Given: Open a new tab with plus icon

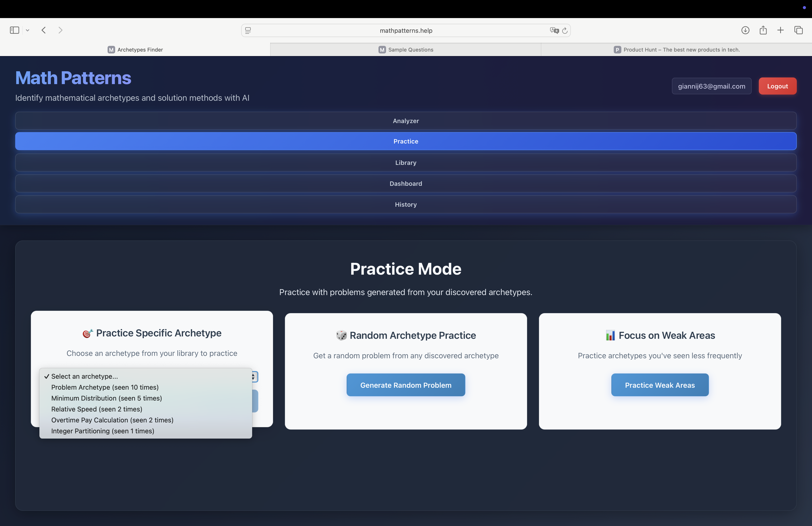Looking at the screenshot, I should [781, 30].
